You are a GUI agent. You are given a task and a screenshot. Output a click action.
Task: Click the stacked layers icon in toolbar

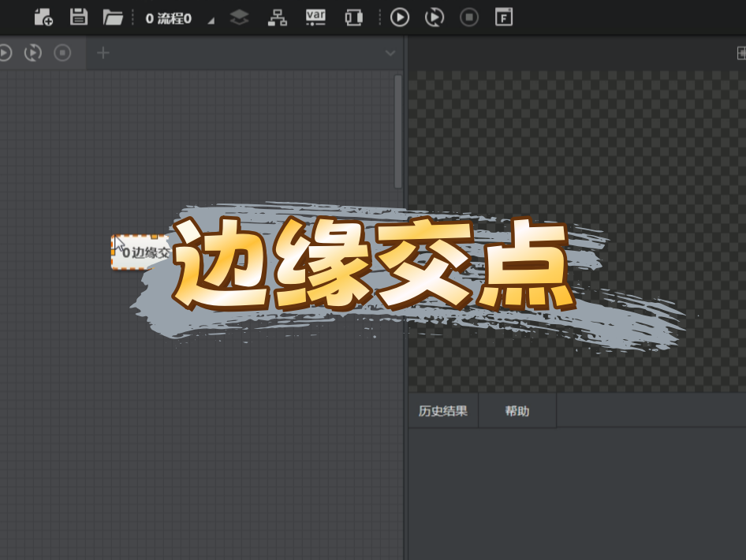(239, 17)
